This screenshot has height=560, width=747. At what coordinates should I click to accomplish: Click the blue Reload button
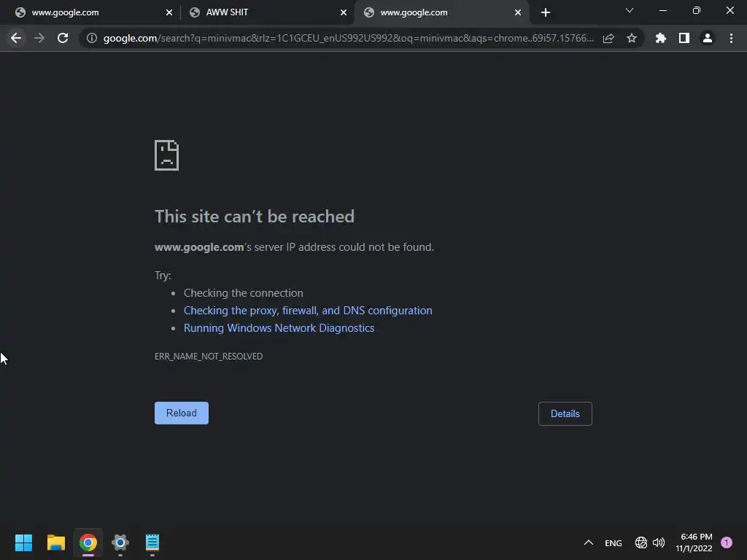(x=182, y=413)
